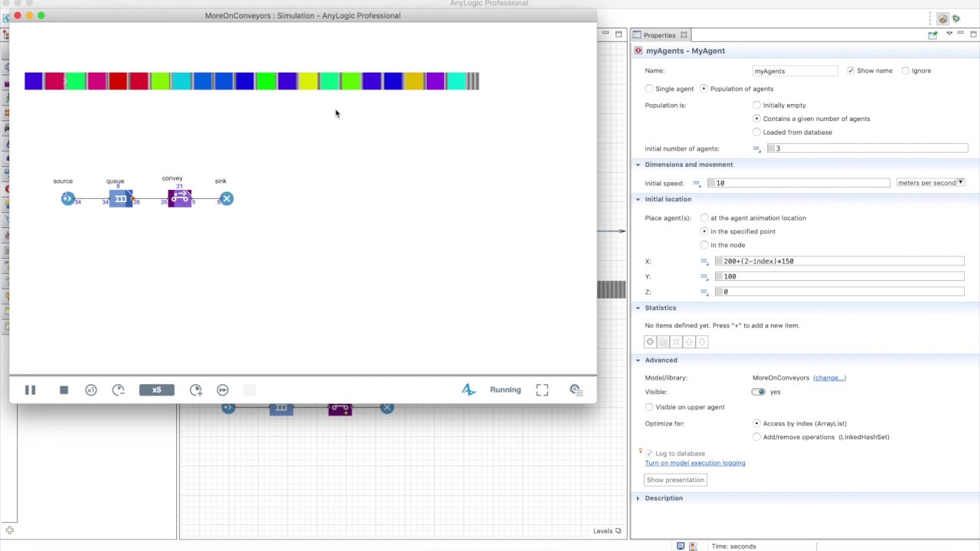This screenshot has width=980, height=551.
Task: Click the myAgents agent icon in header
Action: [639, 51]
